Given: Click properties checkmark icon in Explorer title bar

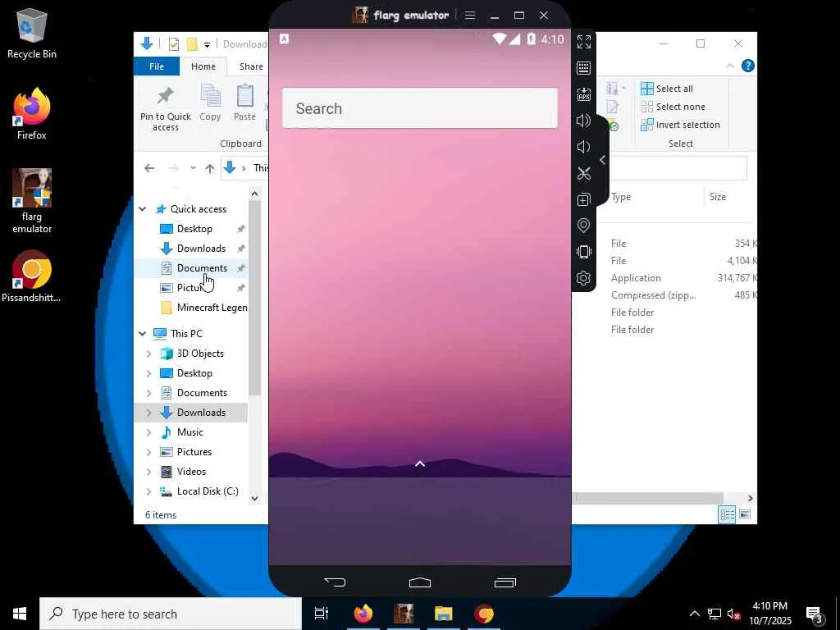Looking at the screenshot, I should (174, 44).
